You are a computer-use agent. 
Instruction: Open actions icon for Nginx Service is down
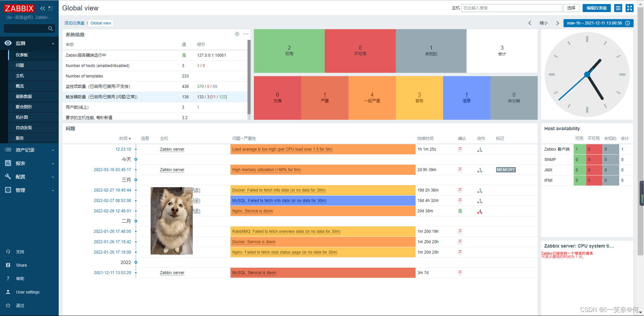click(x=480, y=211)
